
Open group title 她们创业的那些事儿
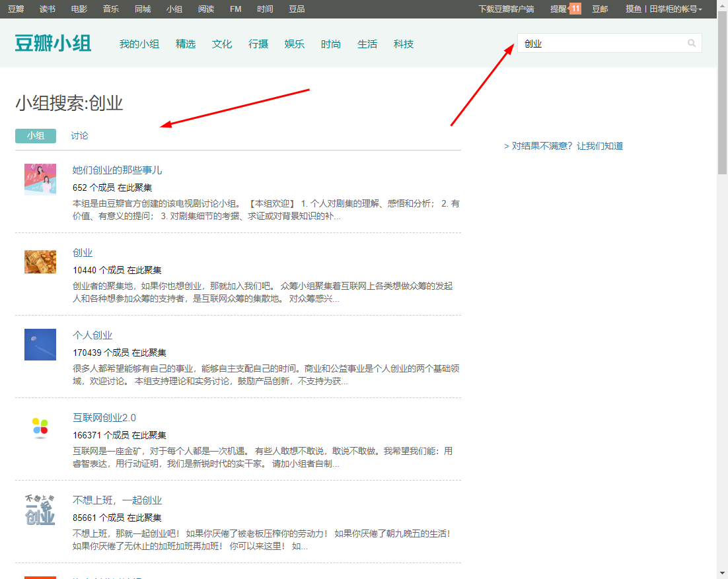point(117,170)
